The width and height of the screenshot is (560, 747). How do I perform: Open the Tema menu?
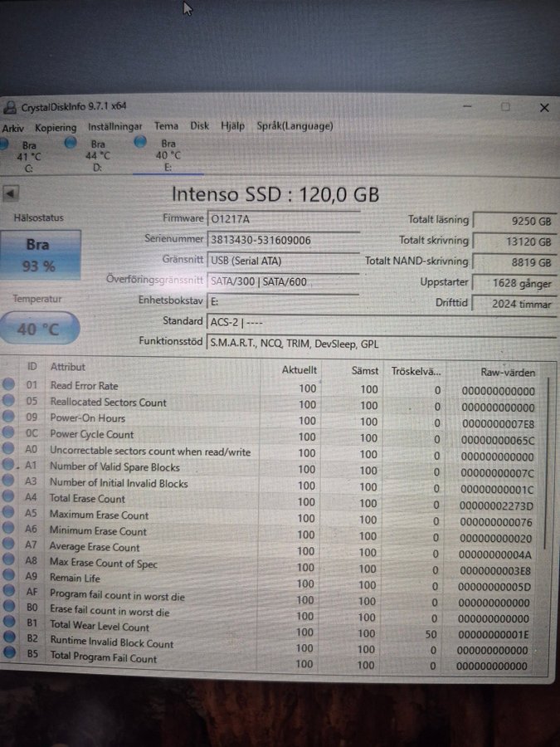[166, 126]
